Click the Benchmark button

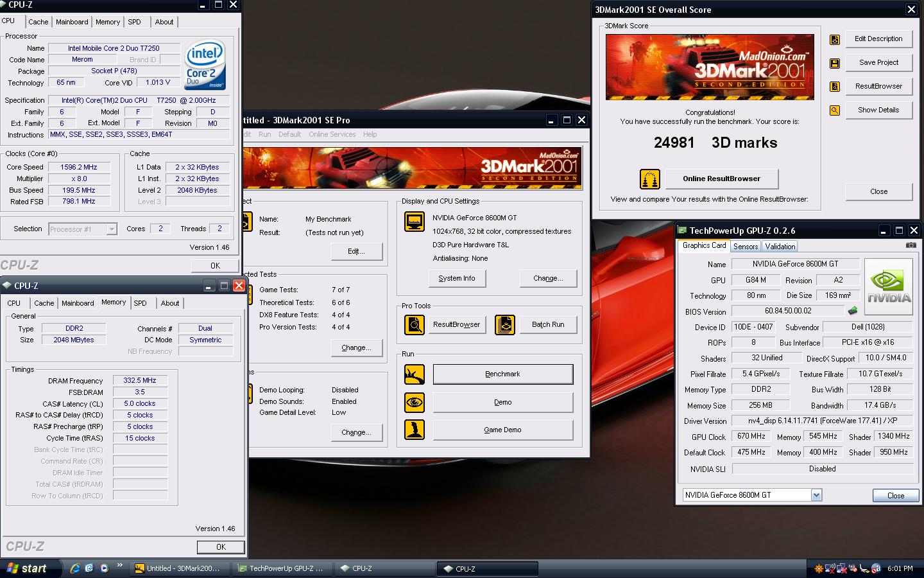point(503,374)
